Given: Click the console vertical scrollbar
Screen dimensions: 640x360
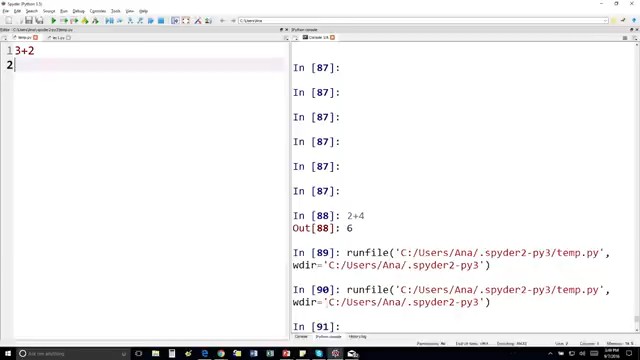Looking at the screenshot, I should click(637, 319).
